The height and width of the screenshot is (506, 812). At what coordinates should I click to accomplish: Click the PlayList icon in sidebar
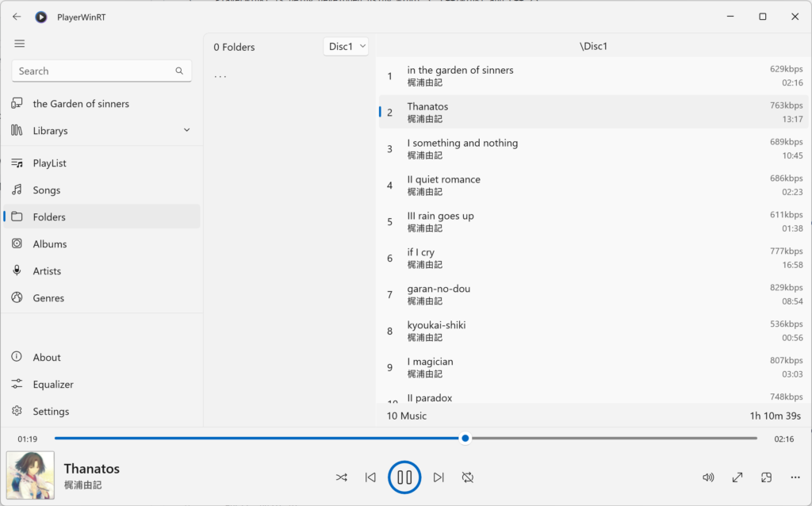coord(17,163)
